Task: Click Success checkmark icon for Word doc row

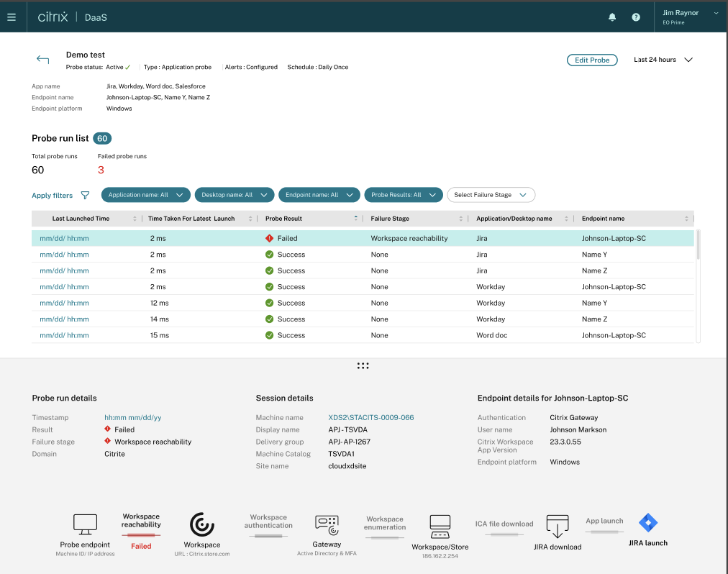Action: tap(269, 335)
